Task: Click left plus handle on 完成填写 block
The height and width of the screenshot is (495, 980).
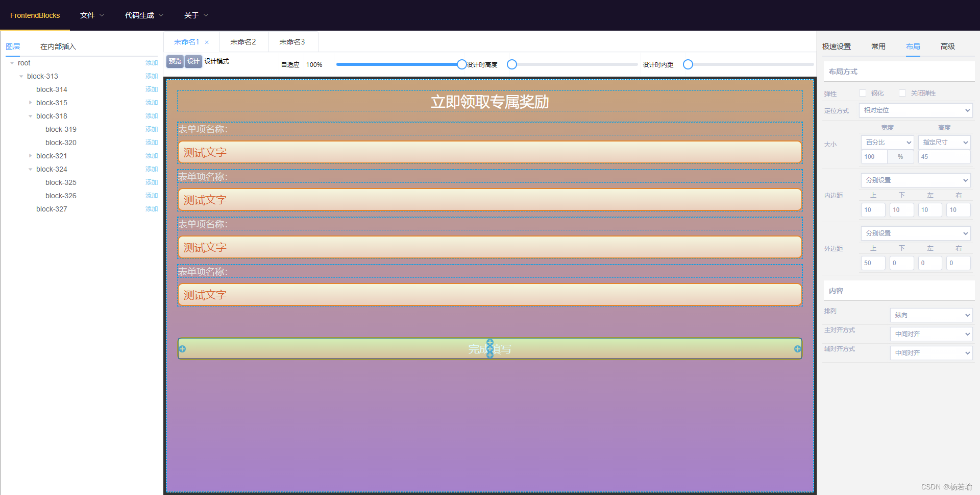Action: 182,349
